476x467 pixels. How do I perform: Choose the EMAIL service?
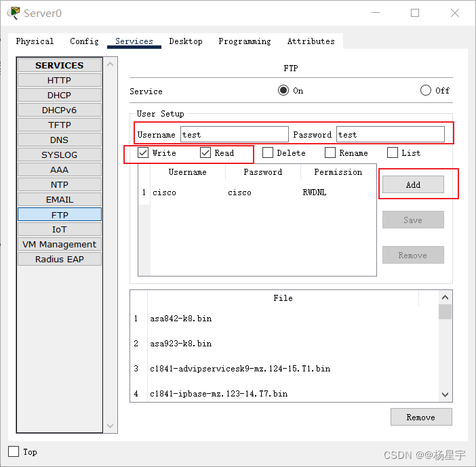(60, 200)
